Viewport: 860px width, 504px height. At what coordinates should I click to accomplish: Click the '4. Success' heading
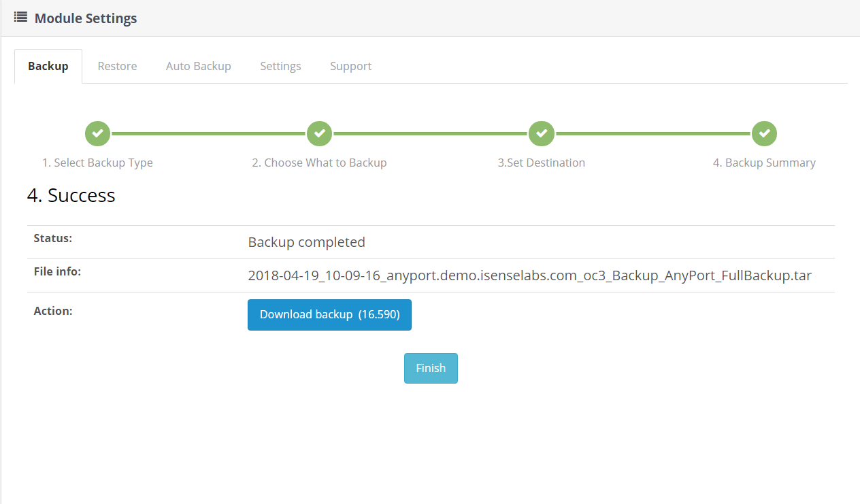(x=71, y=196)
